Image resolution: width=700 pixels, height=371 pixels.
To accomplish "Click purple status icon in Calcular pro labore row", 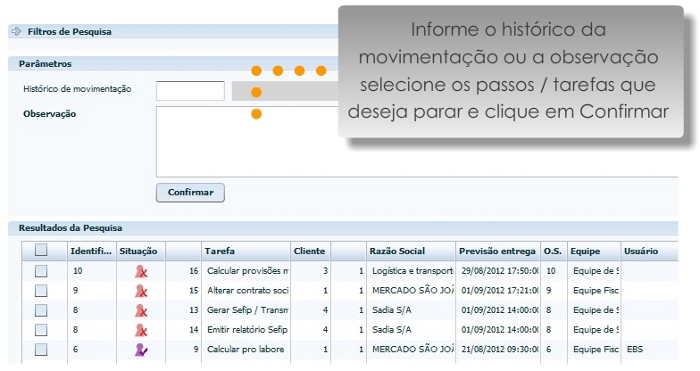I will pos(141,350).
